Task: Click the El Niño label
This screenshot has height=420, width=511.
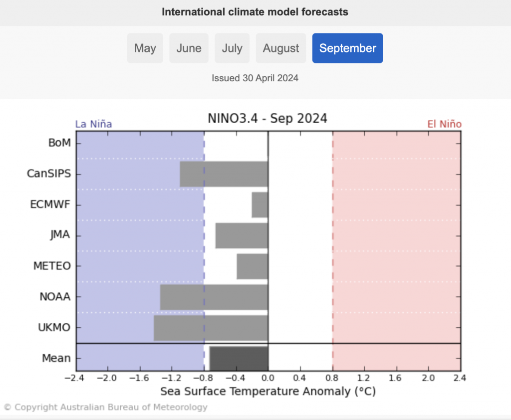Action: click(444, 124)
